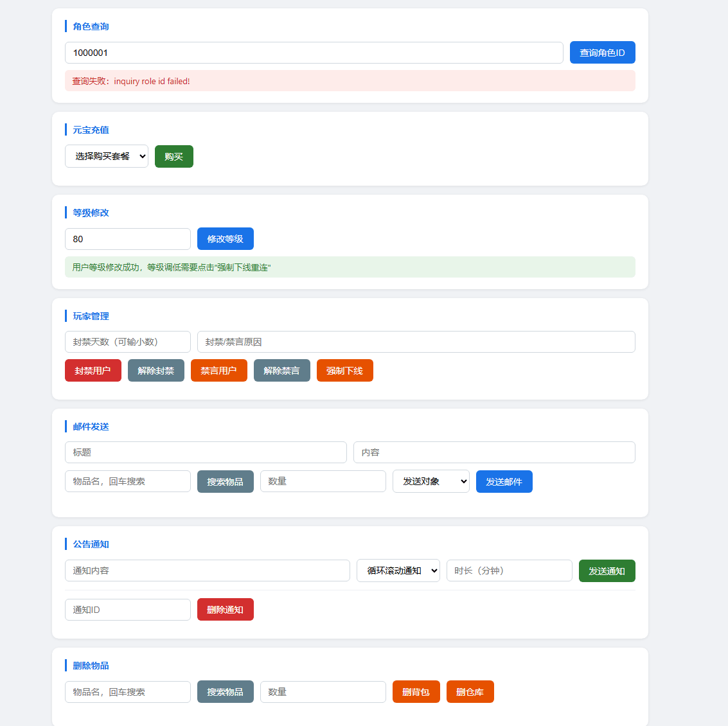This screenshot has height=726, width=728.
Task: Click the 删除物品 section heading
Action: pyautogui.click(x=91, y=666)
